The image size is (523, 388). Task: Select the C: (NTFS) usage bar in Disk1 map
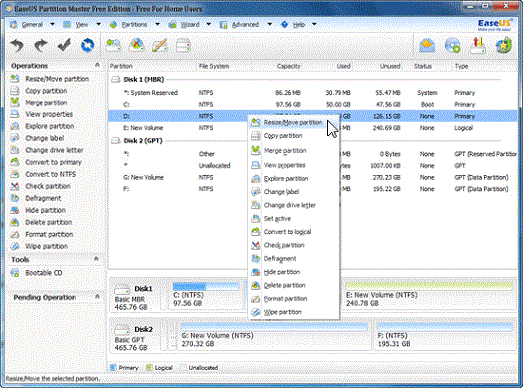point(206,286)
